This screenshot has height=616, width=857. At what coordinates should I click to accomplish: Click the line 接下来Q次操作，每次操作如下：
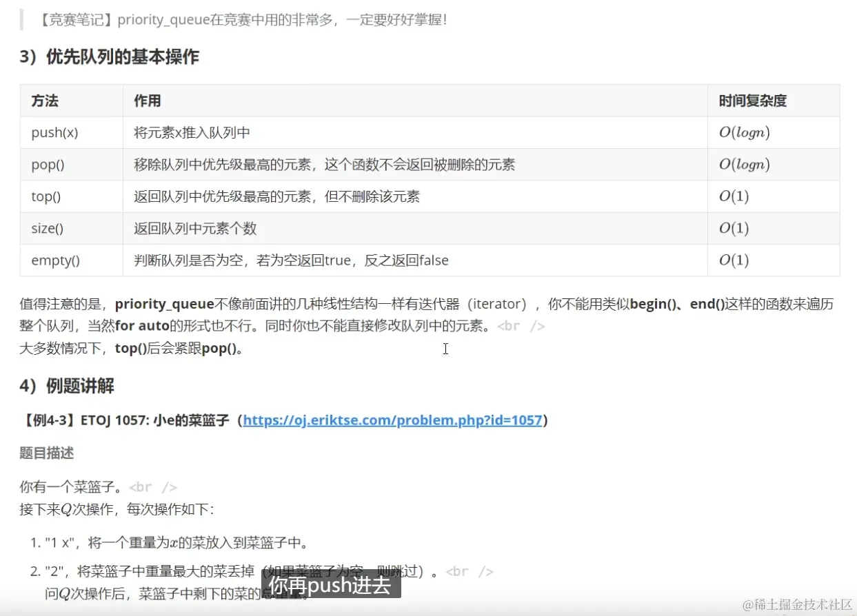click(x=117, y=510)
